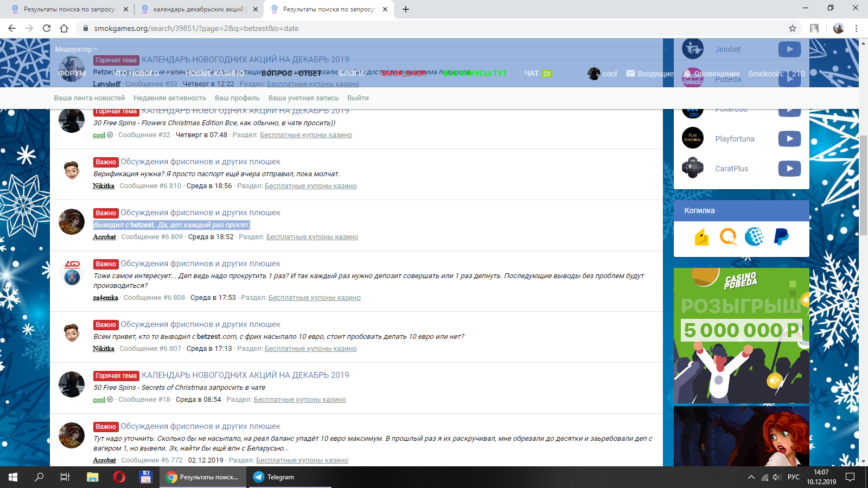Go to the browser home page
Image resolution: width=868 pixels, height=488 pixels.
tap(64, 28)
